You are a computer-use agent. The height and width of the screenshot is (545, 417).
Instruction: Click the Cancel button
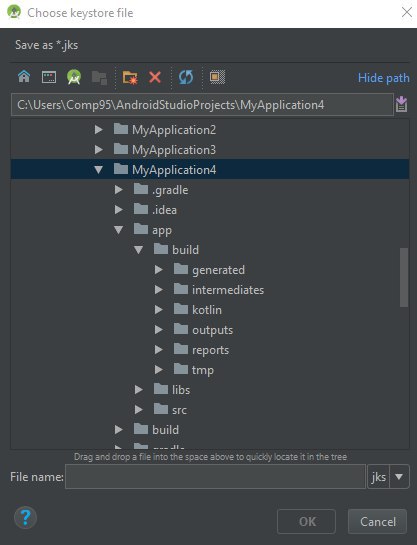coord(377,521)
